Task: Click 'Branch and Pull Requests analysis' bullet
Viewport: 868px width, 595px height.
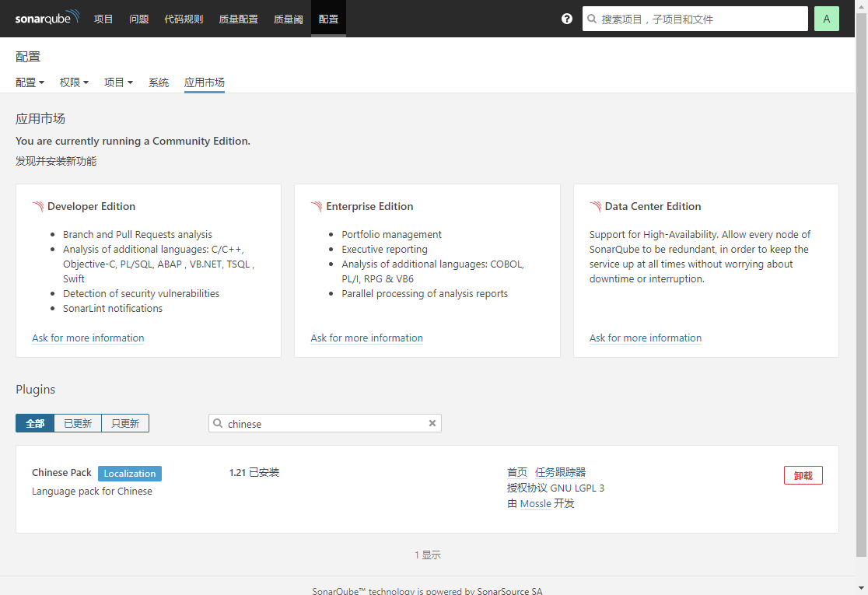Action: point(138,235)
